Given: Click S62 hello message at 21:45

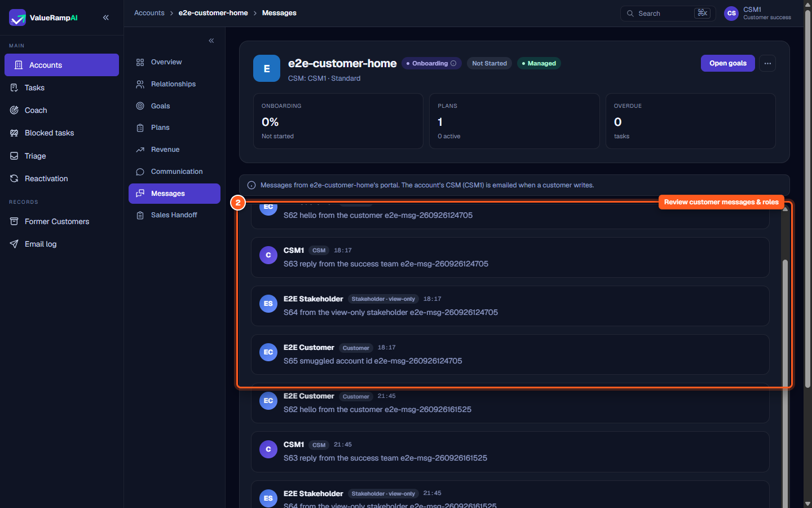Looking at the screenshot, I should pos(377,409).
